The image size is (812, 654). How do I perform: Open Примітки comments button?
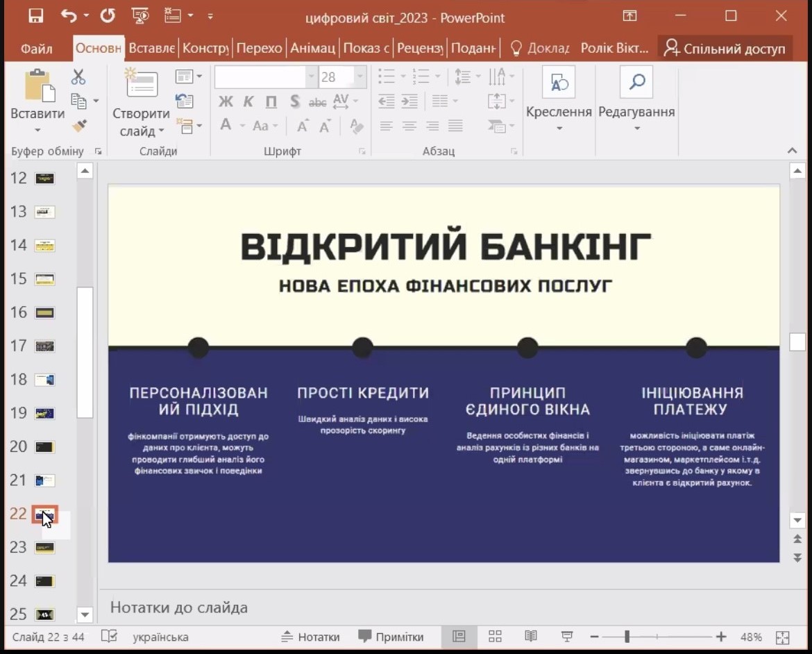pos(391,637)
